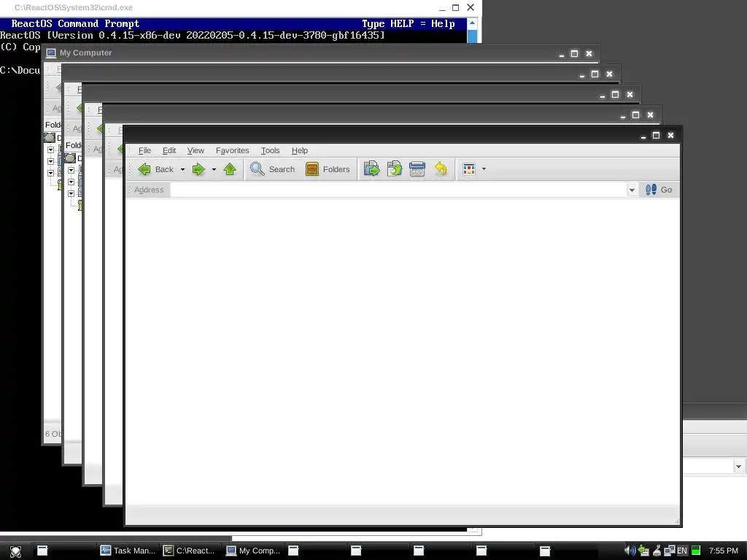Go up one level with the Up arrow

click(x=230, y=169)
